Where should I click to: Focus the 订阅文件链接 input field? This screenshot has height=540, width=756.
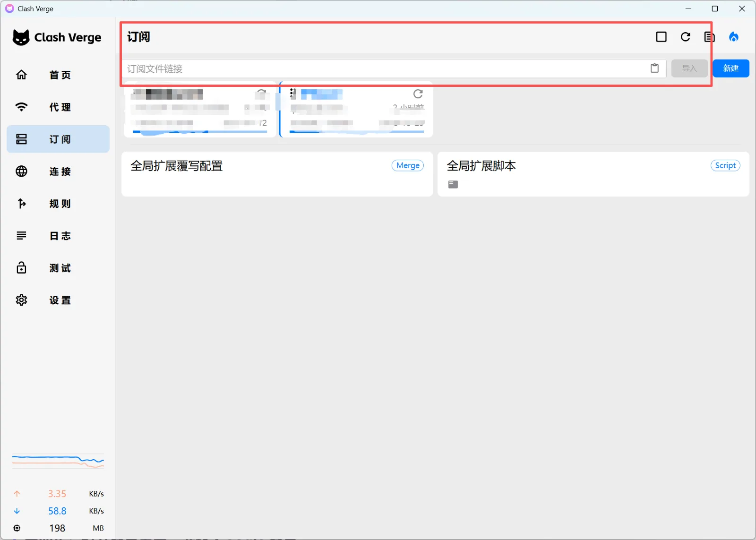point(386,69)
